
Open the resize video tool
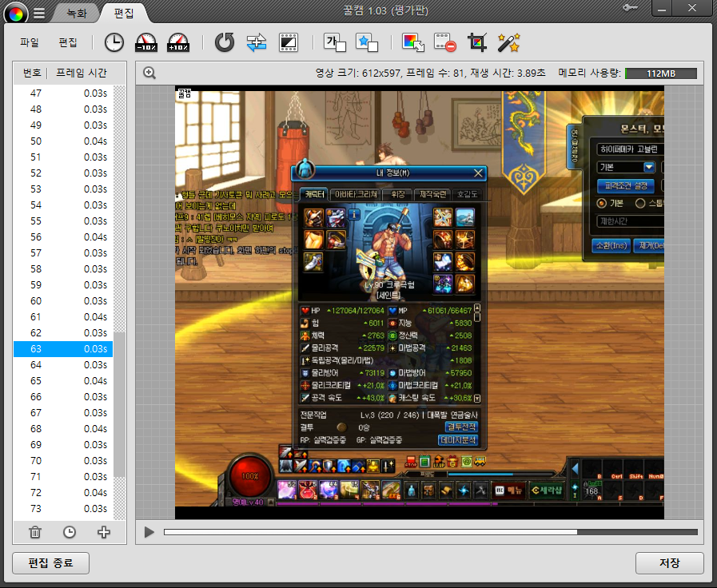click(x=289, y=42)
